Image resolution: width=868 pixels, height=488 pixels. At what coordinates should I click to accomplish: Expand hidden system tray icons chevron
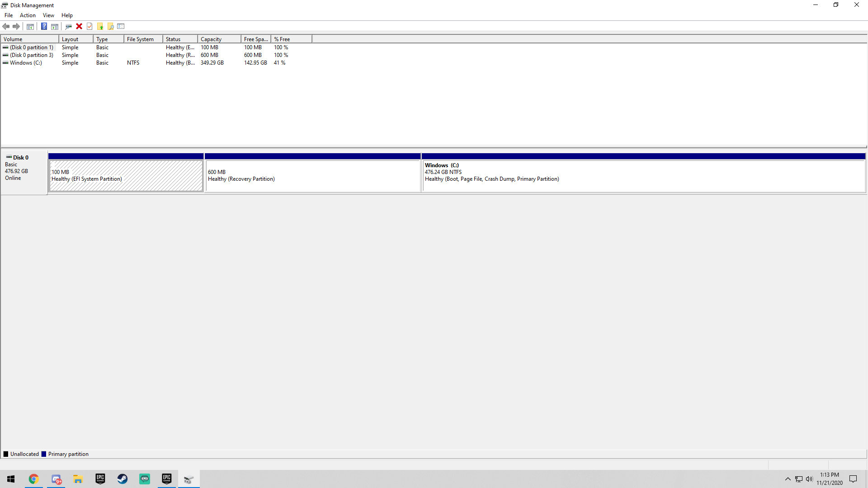(788, 479)
